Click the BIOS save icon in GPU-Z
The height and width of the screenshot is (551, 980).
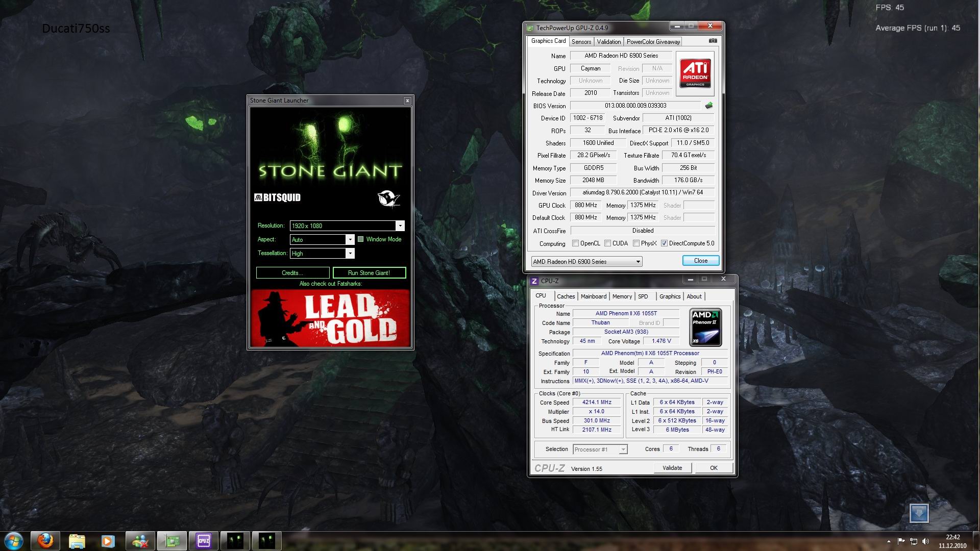coord(708,106)
